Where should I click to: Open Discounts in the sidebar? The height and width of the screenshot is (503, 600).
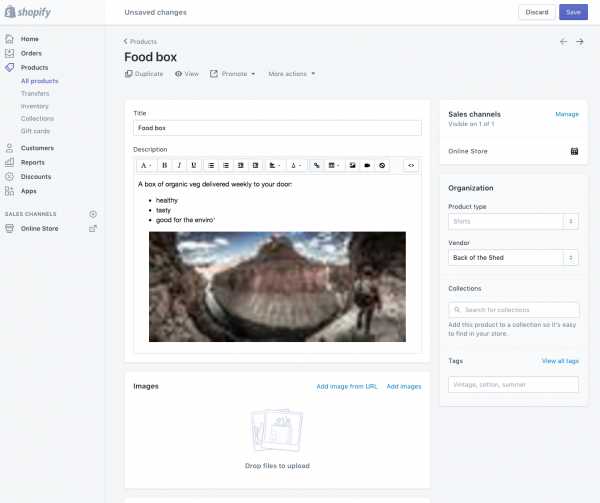pyautogui.click(x=36, y=177)
